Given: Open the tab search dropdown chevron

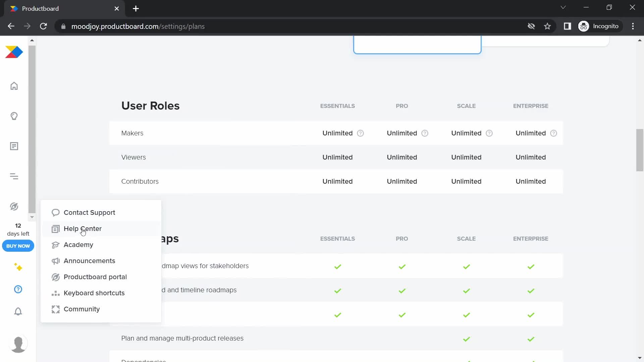Looking at the screenshot, I should 563,7.
